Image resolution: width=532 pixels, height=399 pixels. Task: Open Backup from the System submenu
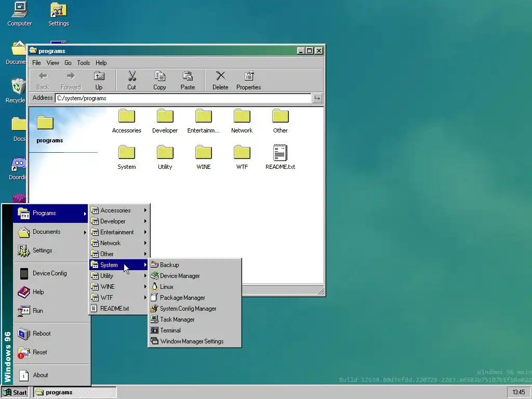(x=195, y=265)
